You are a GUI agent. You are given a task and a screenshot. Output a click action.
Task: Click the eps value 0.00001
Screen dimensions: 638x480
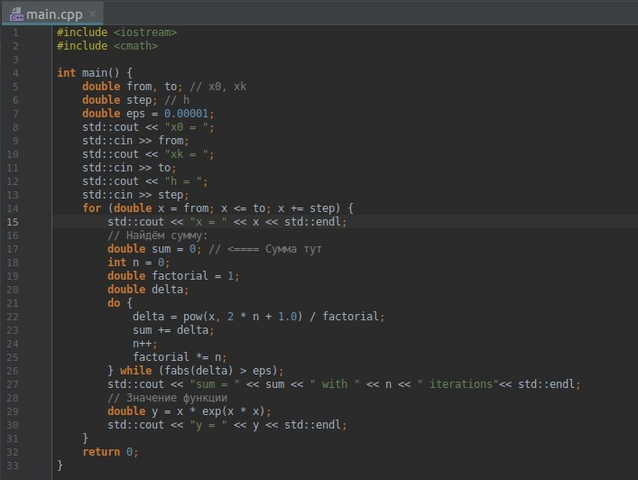point(186,113)
